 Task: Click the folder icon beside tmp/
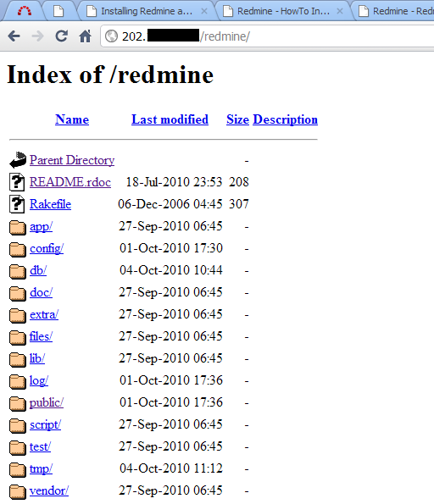point(18,470)
